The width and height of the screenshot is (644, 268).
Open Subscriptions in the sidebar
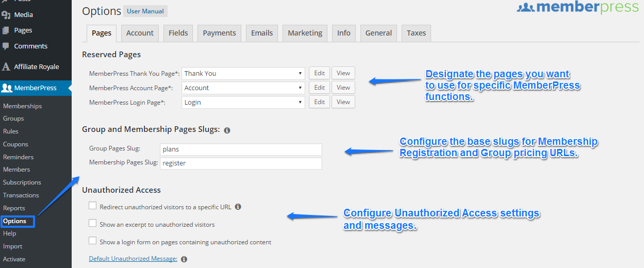[x=22, y=182]
